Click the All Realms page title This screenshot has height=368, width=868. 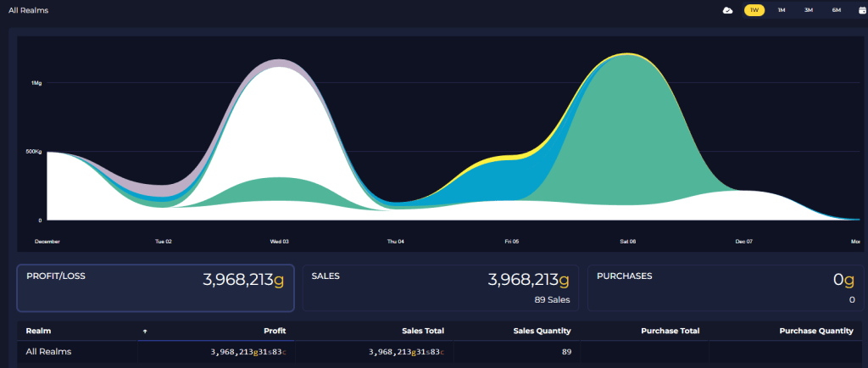point(29,10)
